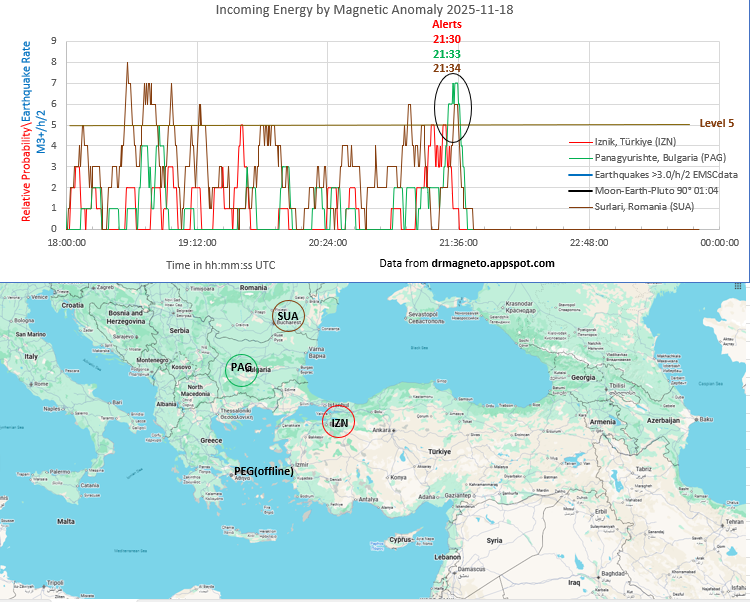The image size is (750, 602).
Task: Click the 21:36:00 x-axis tick label
Action: click(x=458, y=243)
